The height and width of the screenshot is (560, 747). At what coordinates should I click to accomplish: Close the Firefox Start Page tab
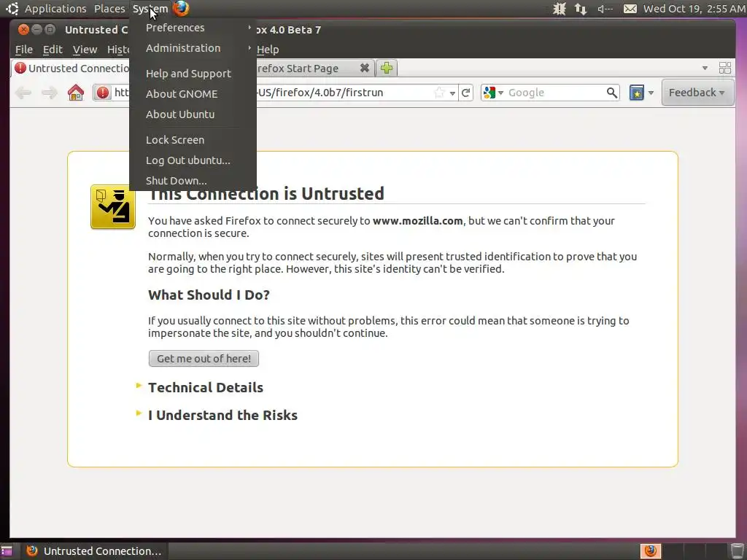[x=365, y=68]
